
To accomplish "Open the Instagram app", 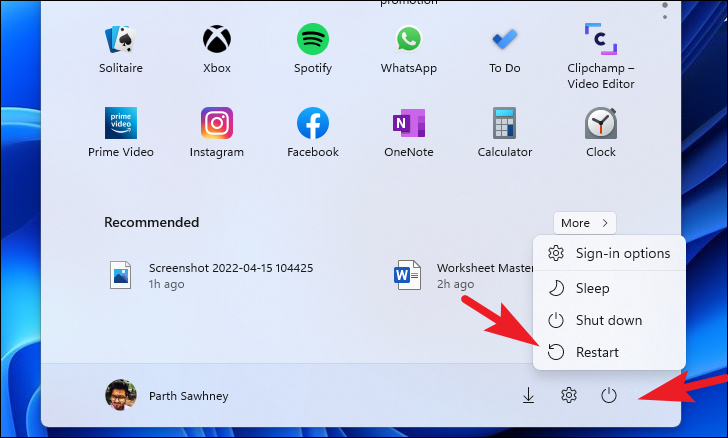I will click(217, 132).
